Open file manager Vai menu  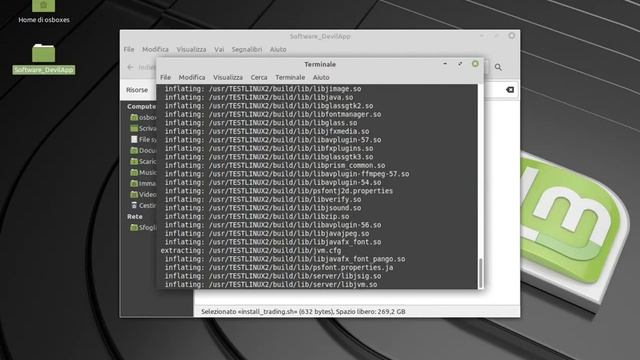[x=219, y=49]
